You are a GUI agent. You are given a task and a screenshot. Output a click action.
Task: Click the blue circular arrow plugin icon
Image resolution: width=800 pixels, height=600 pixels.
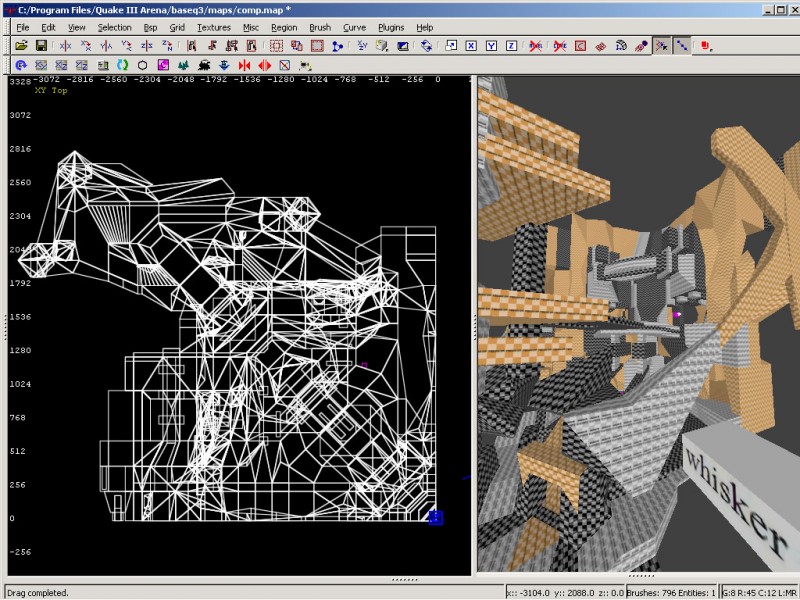click(21, 65)
